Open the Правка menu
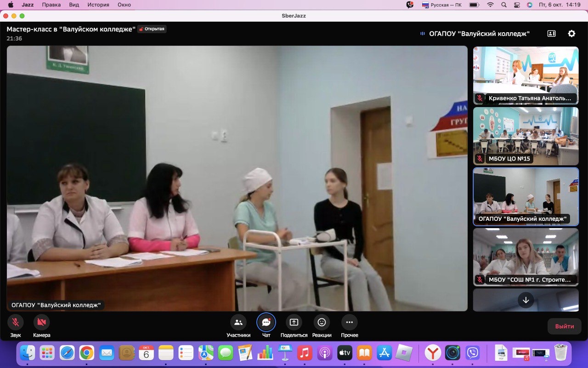The width and height of the screenshot is (588, 368). click(51, 5)
